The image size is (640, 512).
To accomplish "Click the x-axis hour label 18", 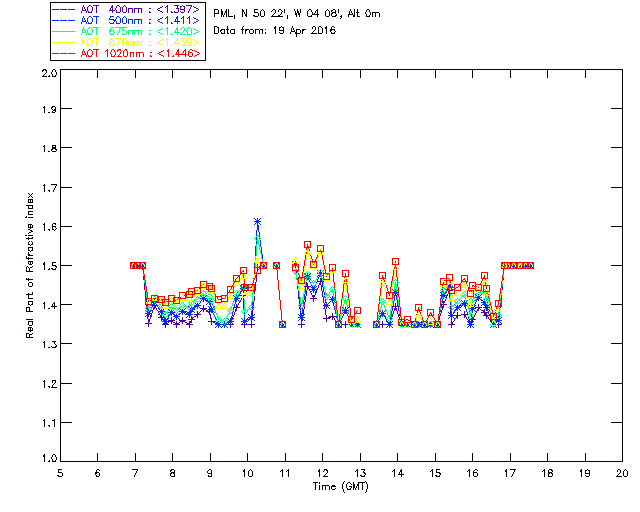I will click(547, 473).
